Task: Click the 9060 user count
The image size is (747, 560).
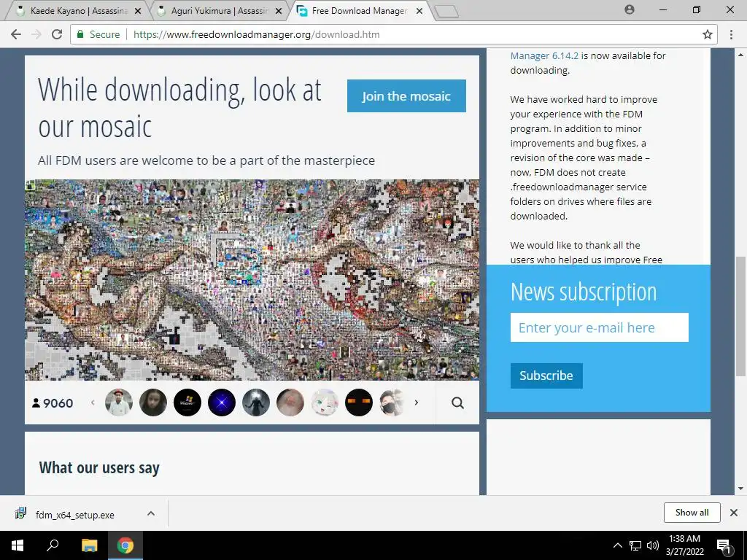Action: [53, 403]
